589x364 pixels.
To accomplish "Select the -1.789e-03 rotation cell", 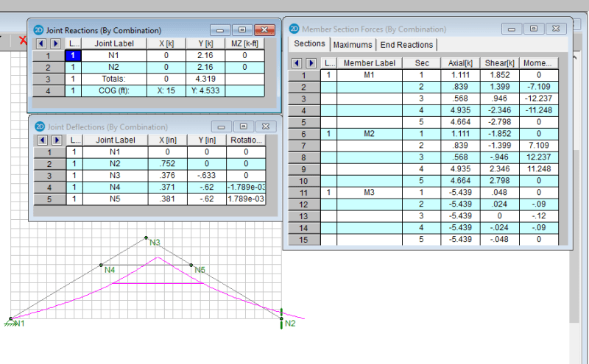I will coord(246,187).
